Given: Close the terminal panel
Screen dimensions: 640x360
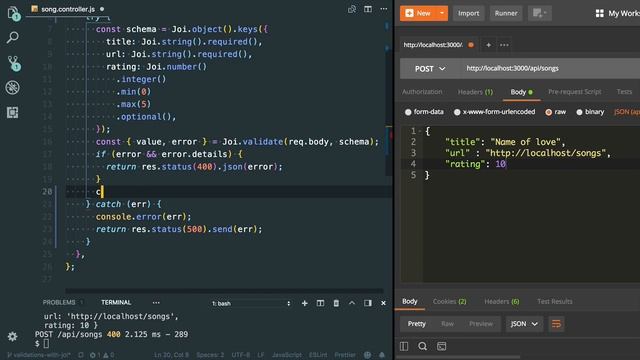Looking at the screenshot, I should tap(383, 303).
